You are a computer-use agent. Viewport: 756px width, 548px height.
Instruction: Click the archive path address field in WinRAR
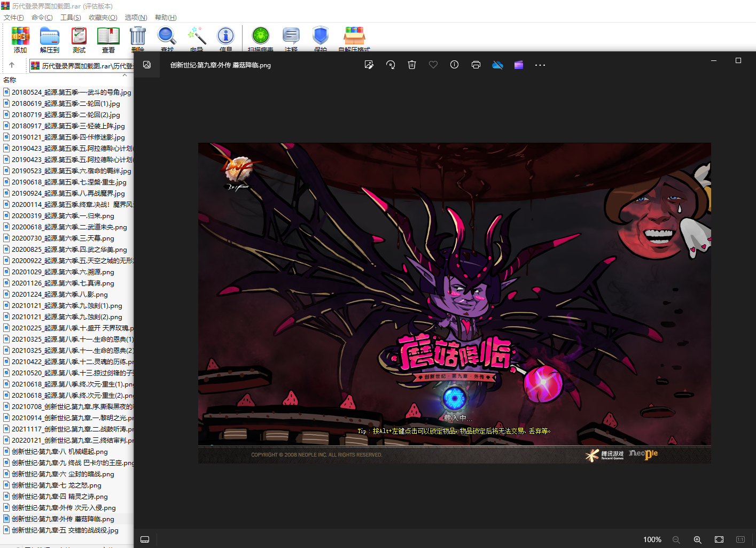click(81, 66)
